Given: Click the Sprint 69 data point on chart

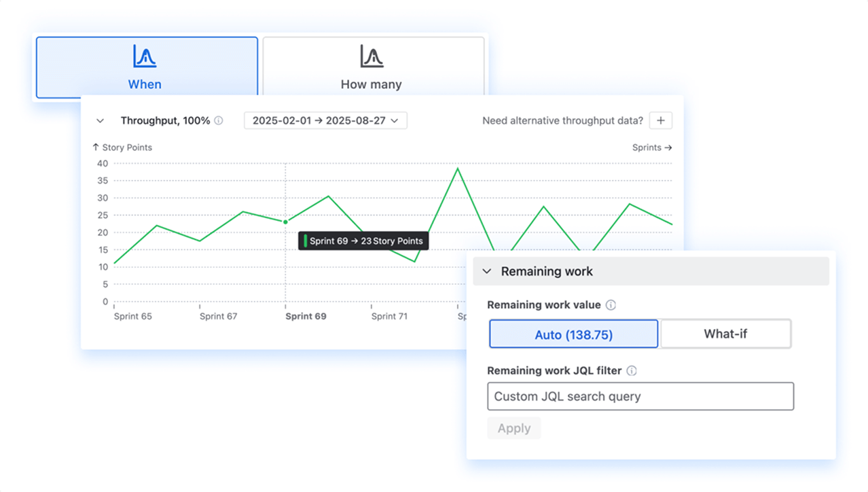Looking at the screenshot, I should click(x=285, y=222).
